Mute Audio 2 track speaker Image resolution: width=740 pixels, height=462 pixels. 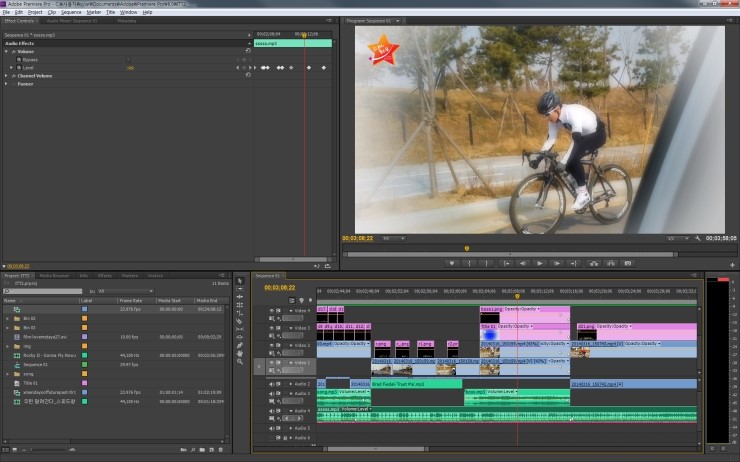pos(271,384)
